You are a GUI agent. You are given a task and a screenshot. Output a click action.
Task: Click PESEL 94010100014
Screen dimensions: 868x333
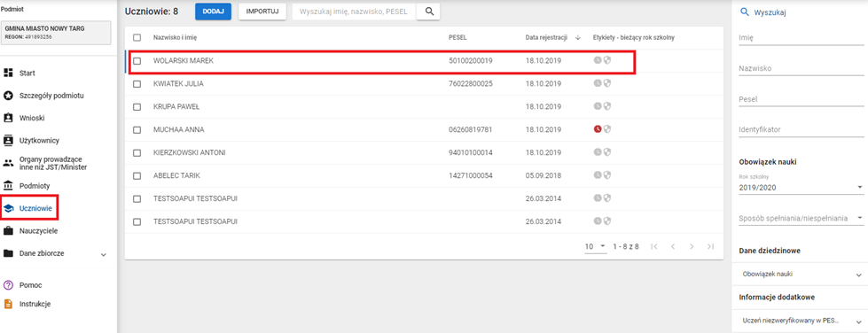pos(471,152)
